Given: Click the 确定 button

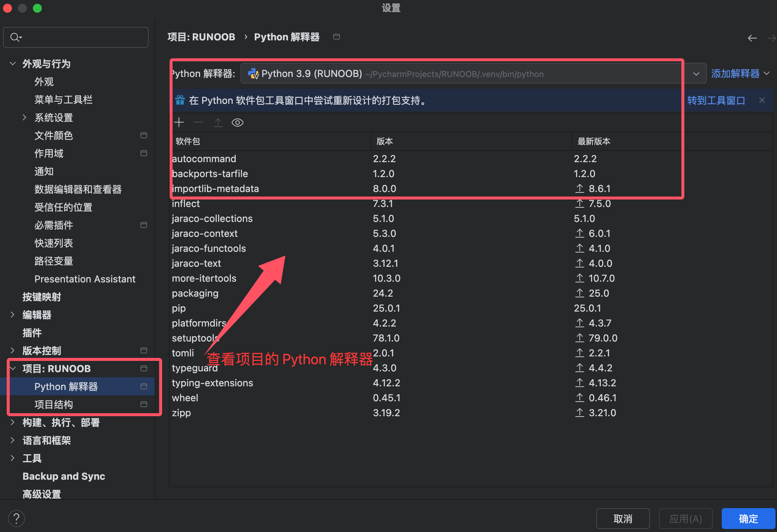Looking at the screenshot, I should click(x=748, y=519).
